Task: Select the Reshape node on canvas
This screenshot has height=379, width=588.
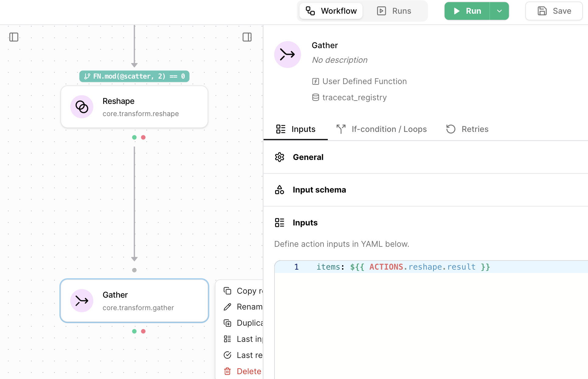Action: 134,107
